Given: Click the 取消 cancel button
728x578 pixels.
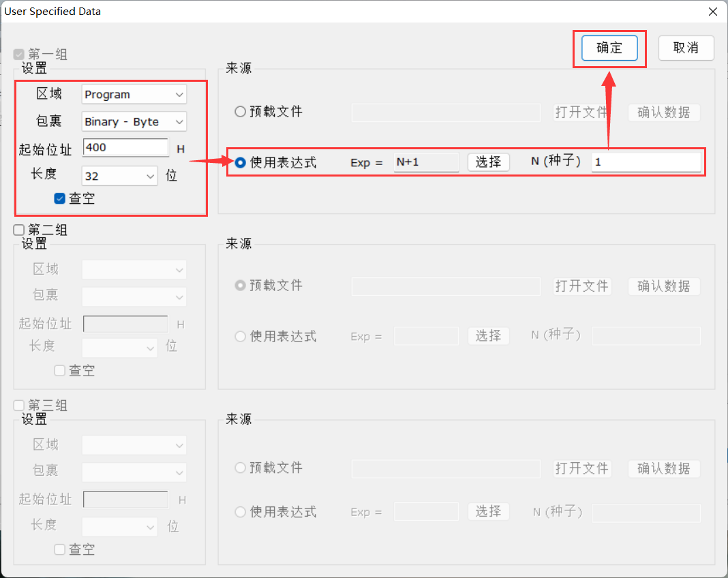Looking at the screenshot, I should tap(686, 48).
